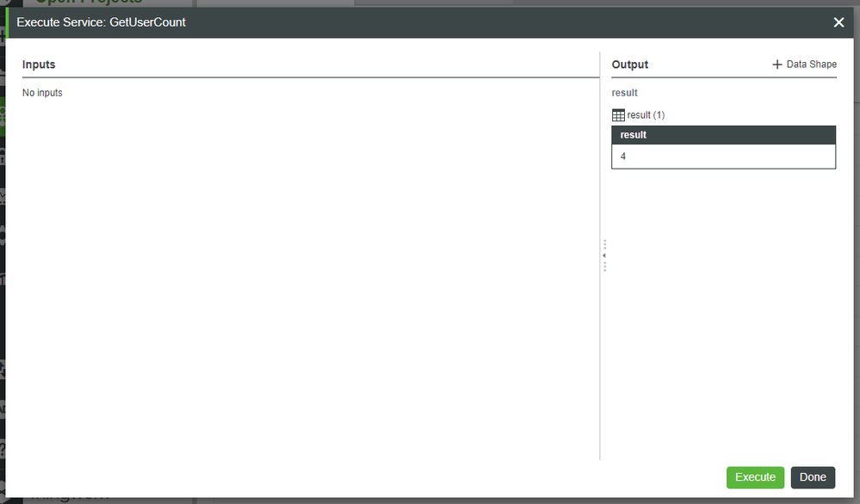
Task: Click the Inputs section heading
Action: [x=40, y=64]
